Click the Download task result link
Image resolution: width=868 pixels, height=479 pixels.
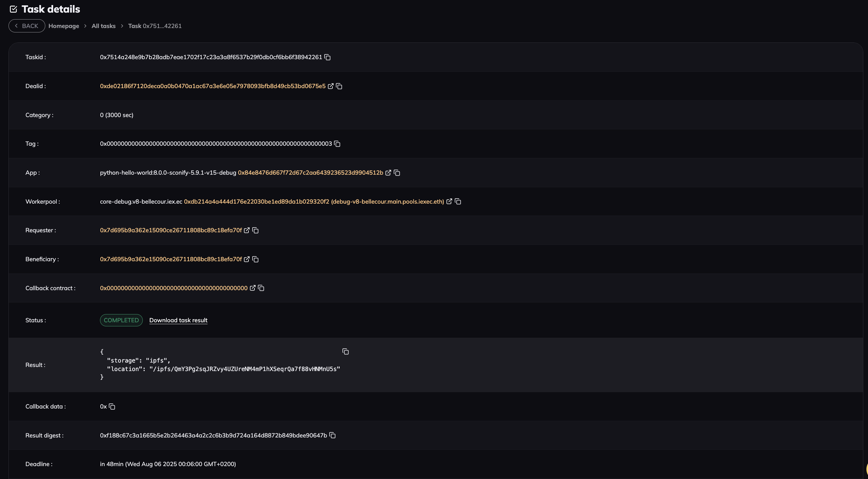pos(178,320)
